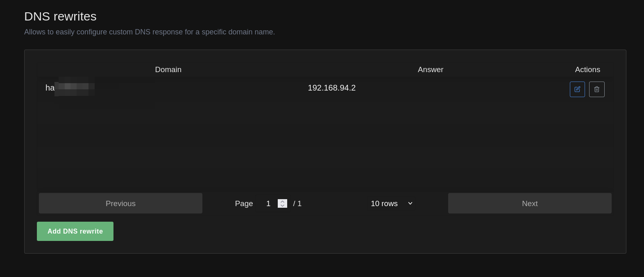The width and height of the screenshot is (644, 277).
Task: Go to the Previous page
Action: [120, 203]
